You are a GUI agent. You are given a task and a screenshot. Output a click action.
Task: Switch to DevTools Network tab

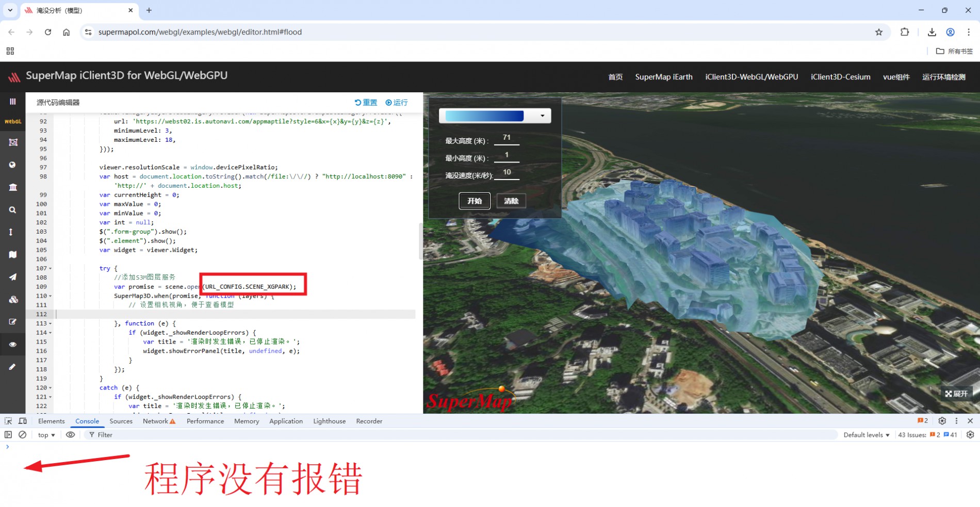click(159, 421)
